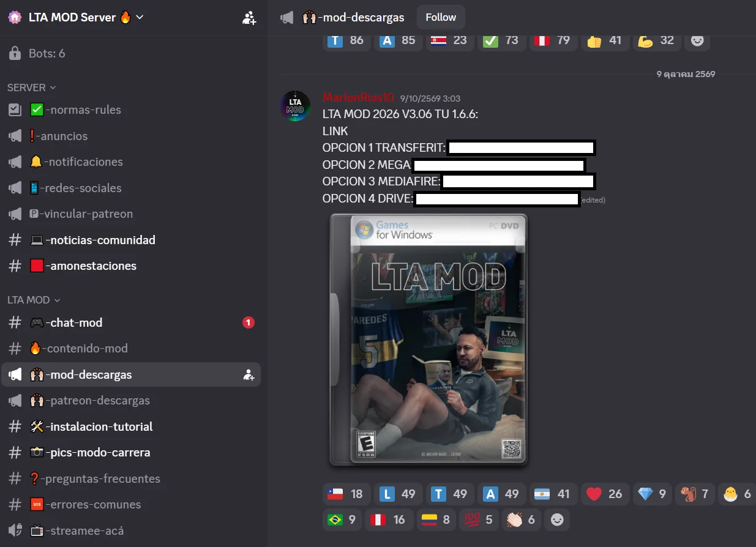Click the MarlonRios10 username
This screenshot has width=756, height=547.
click(358, 98)
